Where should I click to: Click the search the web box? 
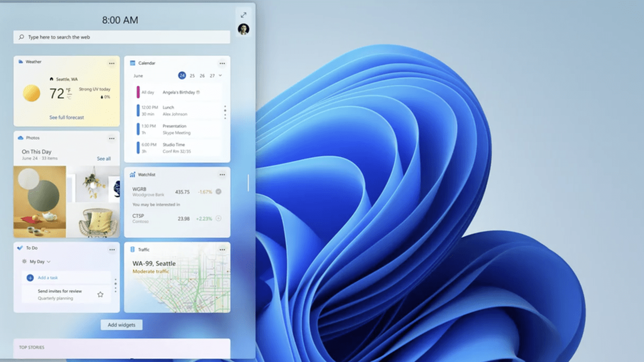point(122,37)
